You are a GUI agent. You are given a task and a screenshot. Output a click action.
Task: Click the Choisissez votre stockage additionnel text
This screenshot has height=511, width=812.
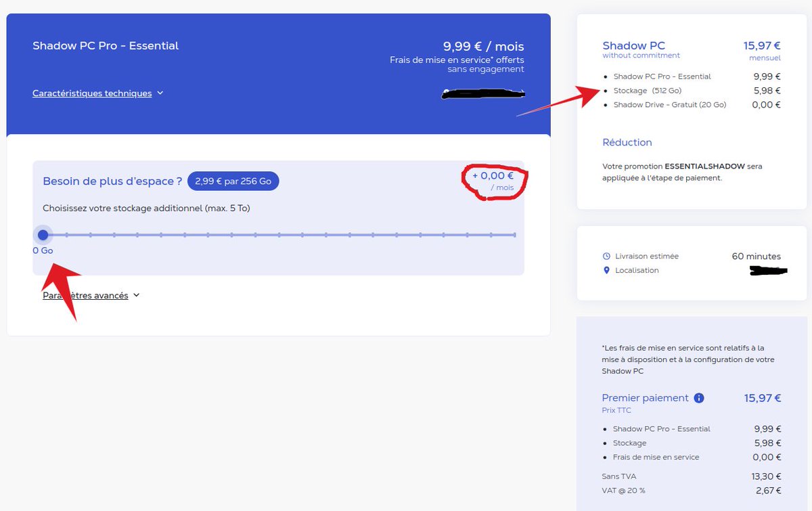[146, 208]
